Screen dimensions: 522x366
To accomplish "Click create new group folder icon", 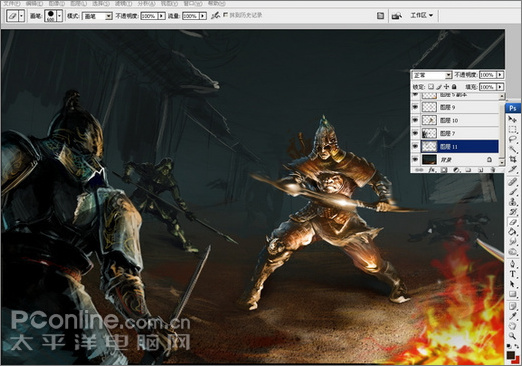I will point(468,170).
